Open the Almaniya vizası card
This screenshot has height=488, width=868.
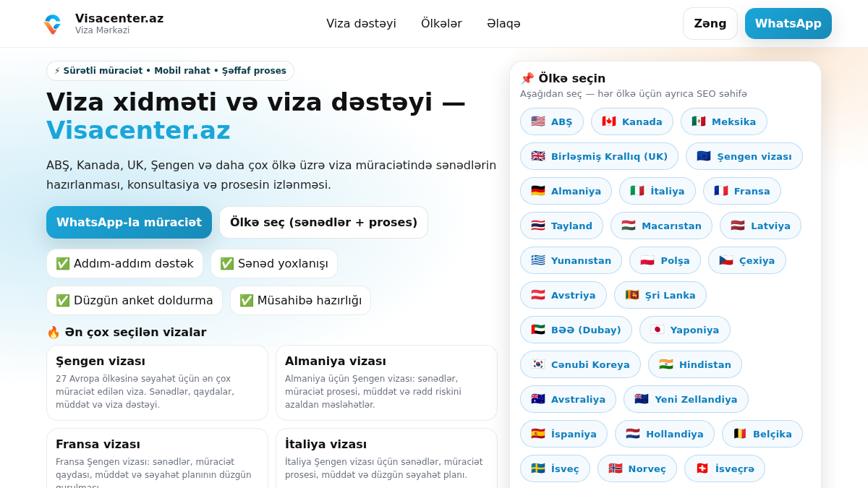tap(386, 382)
